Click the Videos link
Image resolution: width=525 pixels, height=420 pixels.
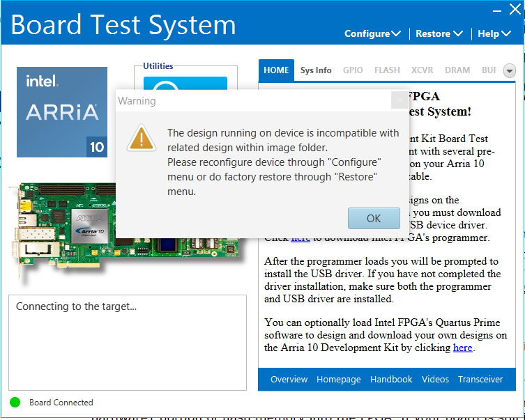(x=435, y=380)
